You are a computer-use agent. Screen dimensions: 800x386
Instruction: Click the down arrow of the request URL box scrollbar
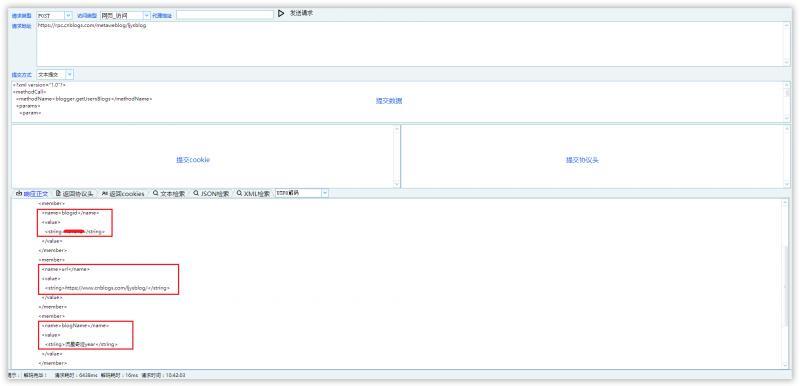[787, 62]
